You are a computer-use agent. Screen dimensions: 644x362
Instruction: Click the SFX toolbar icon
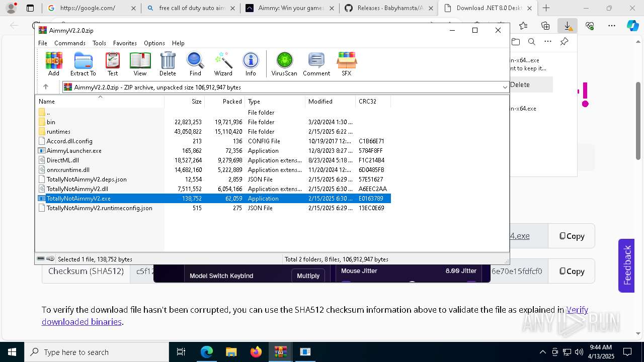[x=347, y=64]
